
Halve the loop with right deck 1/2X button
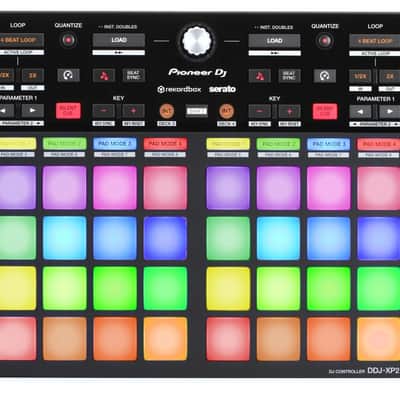(360, 76)
